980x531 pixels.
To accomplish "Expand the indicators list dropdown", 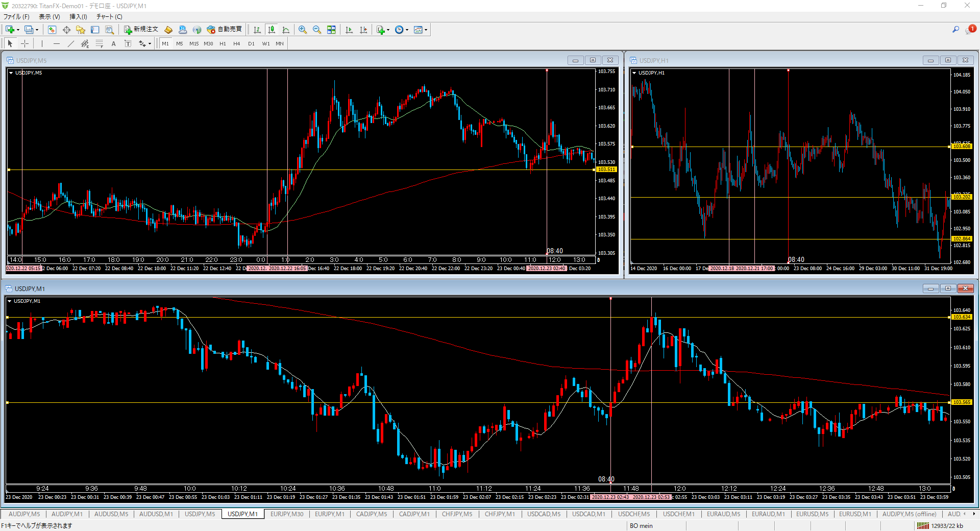I will pyautogui.click(x=388, y=30).
